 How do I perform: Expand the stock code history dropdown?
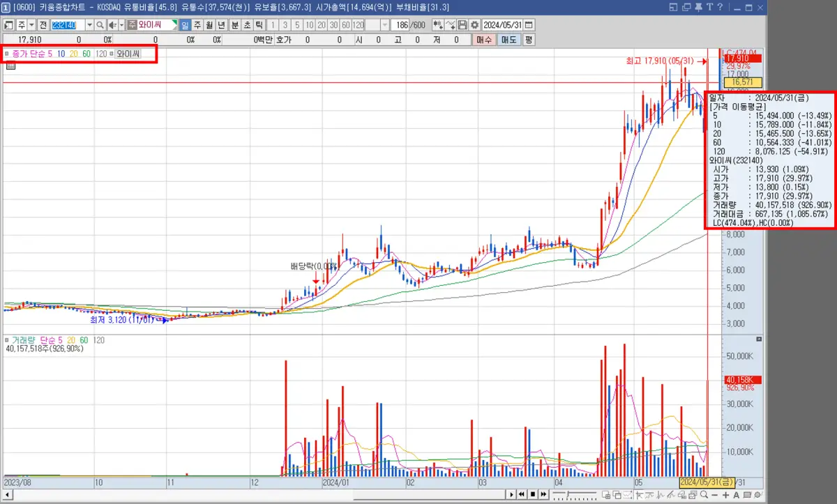89,24
